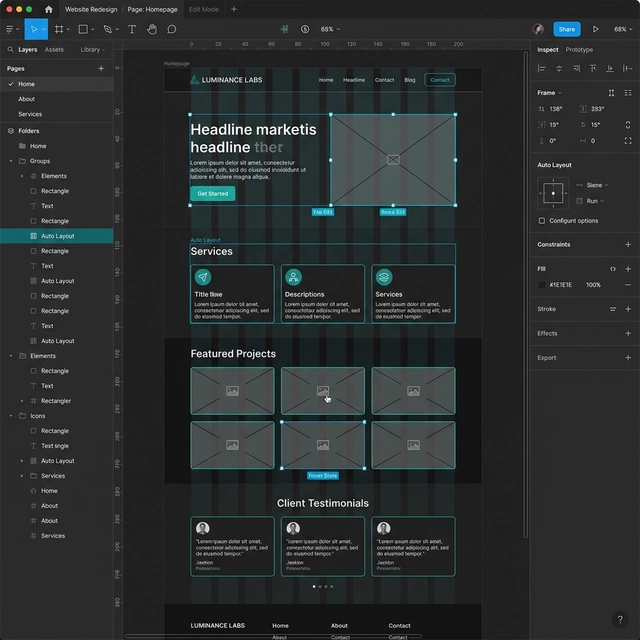Click the blue Share button
The image size is (640, 640).
[567, 29]
